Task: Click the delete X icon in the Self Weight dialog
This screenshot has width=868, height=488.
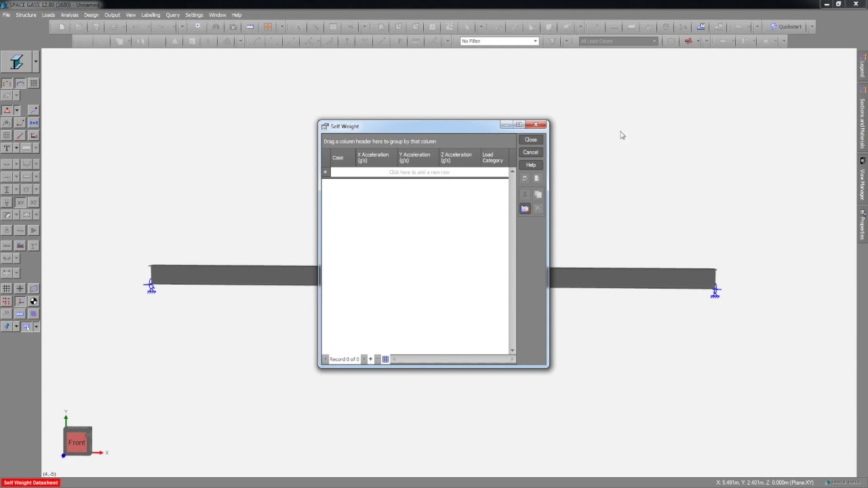Action: [x=537, y=209]
